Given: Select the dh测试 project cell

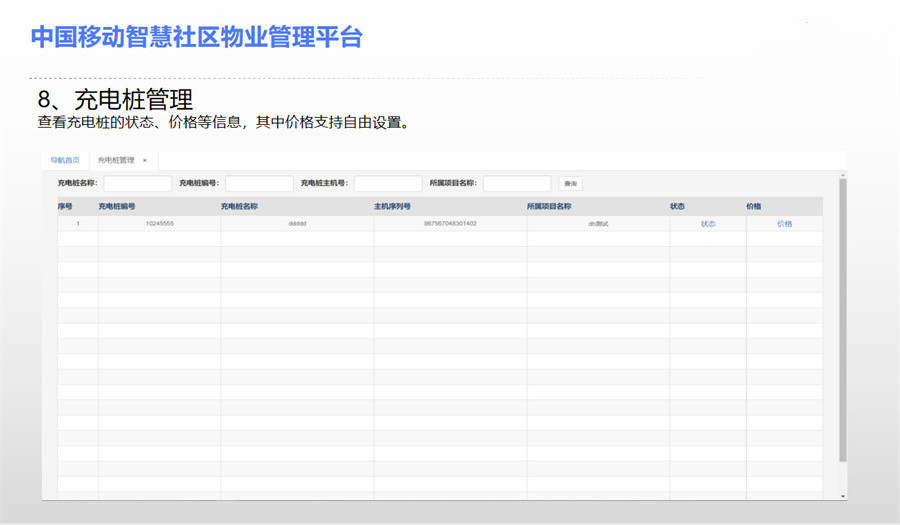Looking at the screenshot, I should [x=598, y=224].
